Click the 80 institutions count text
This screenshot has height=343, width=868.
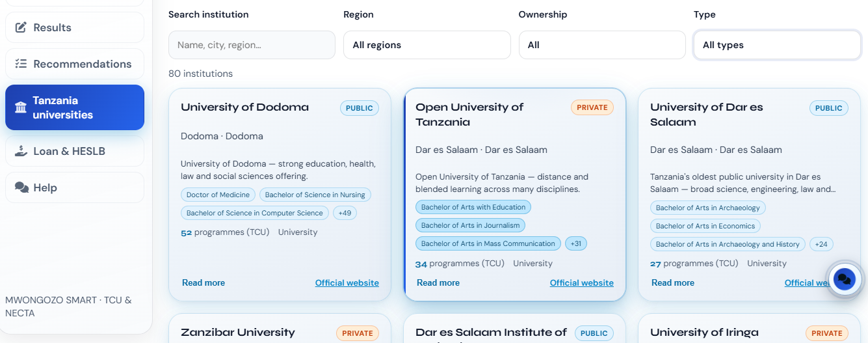200,74
